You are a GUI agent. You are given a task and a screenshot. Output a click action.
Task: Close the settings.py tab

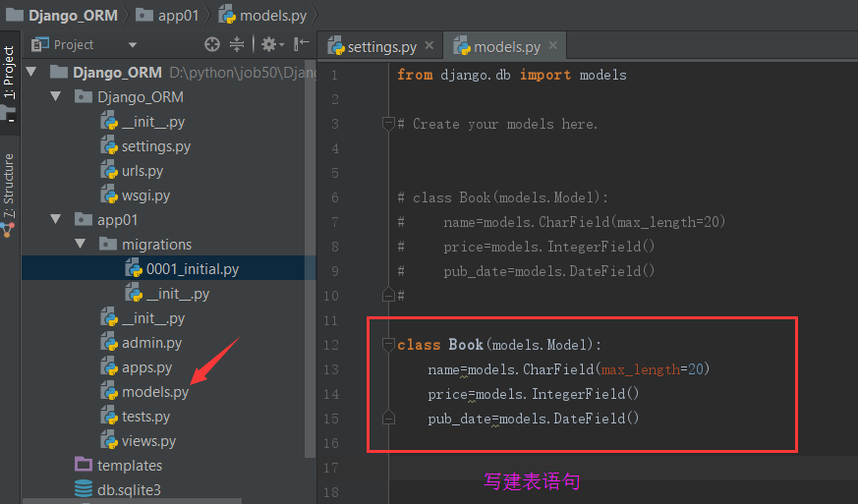click(x=429, y=46)
